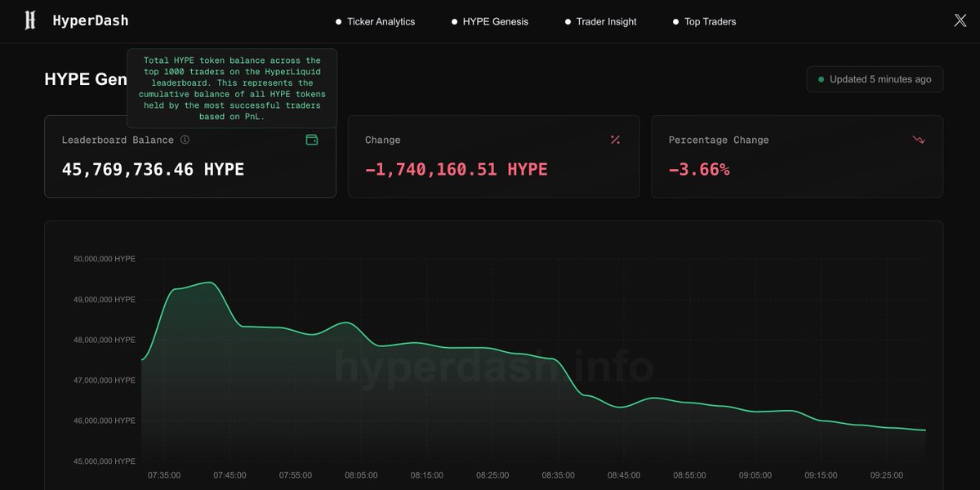The height and width of the screenshot is (490, 980).
Task: Click the info icon next to Leaderboard Balance
Action: [185, 140]
